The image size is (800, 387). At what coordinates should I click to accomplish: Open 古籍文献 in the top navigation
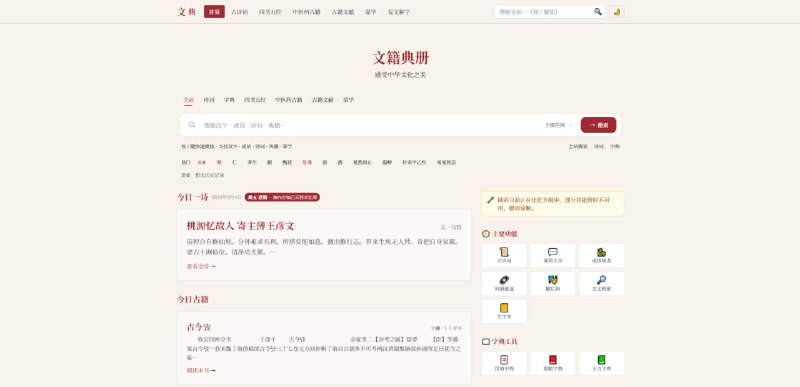point(343,12)
